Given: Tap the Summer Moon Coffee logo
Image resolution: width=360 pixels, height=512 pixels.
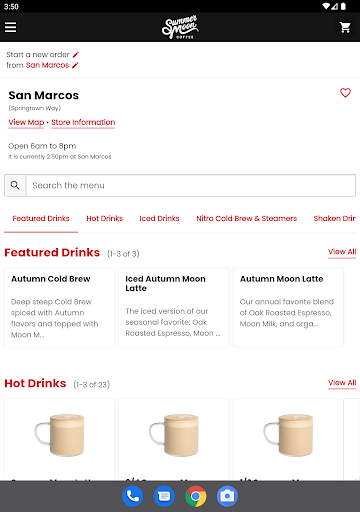Looking at the screenshot, I should (180, 27).
